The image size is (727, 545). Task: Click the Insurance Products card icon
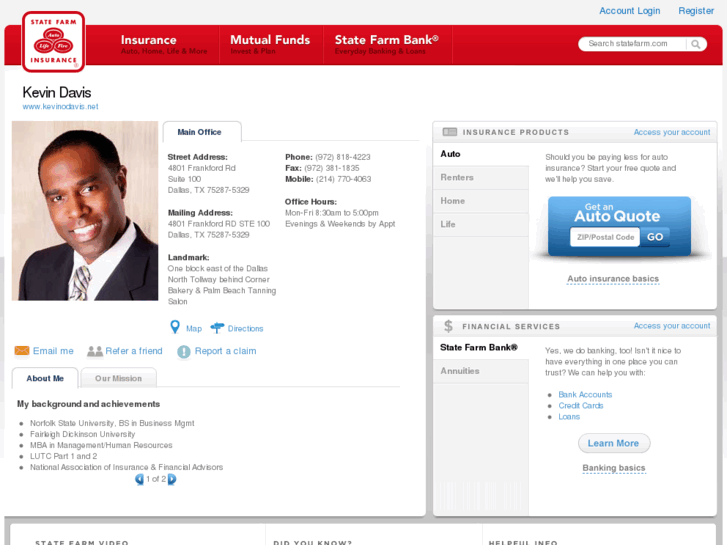pos(449,132)
